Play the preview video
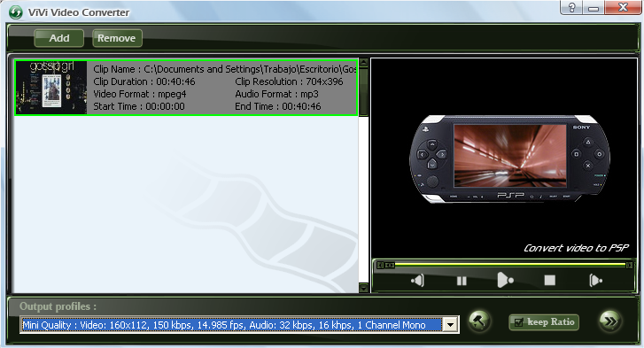The width and height of the screenshot is (644, 348). (x=505, y=281)
